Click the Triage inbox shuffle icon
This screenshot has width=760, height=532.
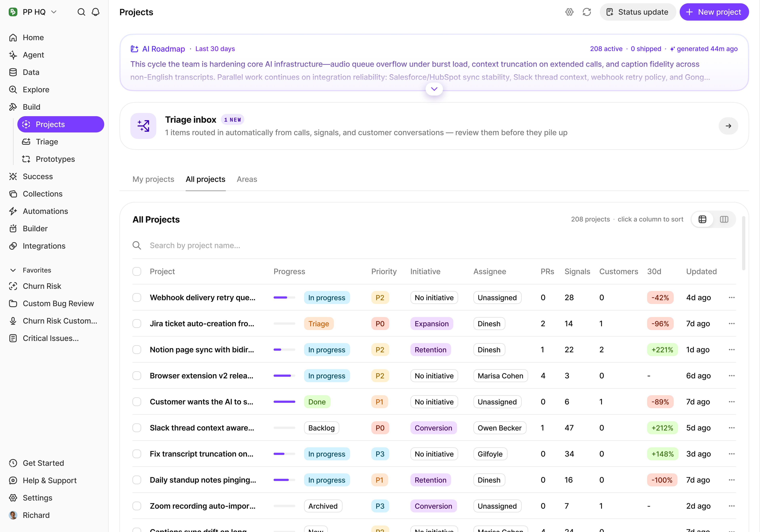(143, 126)
